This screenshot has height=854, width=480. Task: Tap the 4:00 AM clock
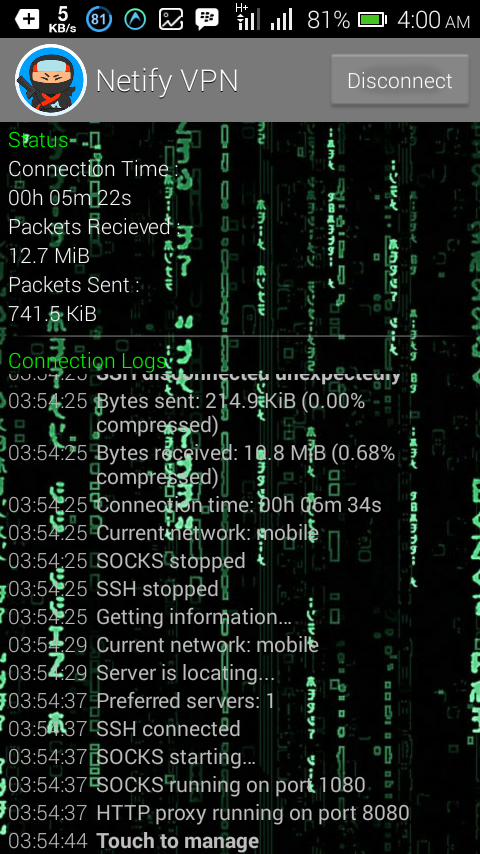(x=434, y=20)
